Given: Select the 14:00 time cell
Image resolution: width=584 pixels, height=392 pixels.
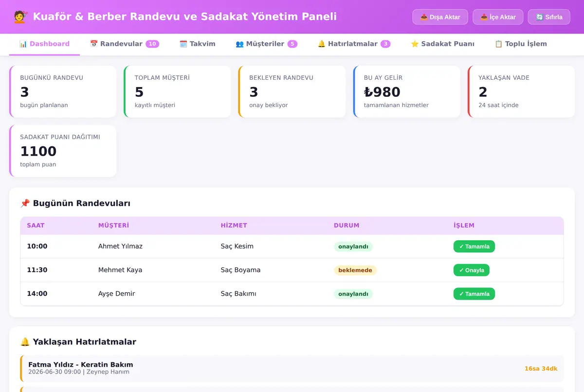Looking at the screenshot, I should 37,294.
